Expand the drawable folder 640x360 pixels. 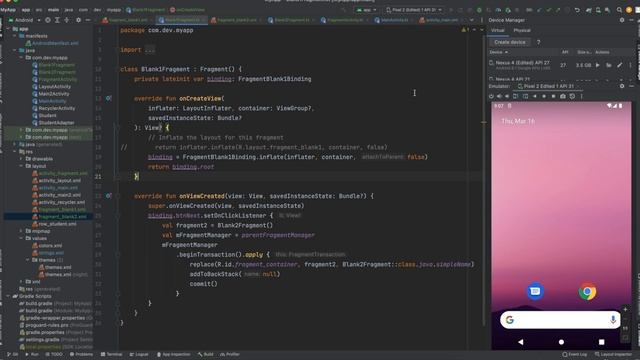coord(22,159)
